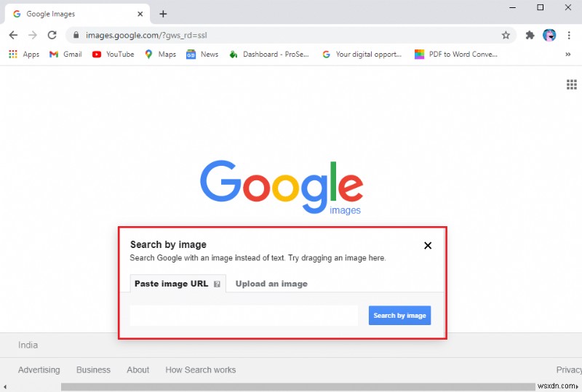
Task: Select the Google Images browser tab
Action: (x=77, y=14)
